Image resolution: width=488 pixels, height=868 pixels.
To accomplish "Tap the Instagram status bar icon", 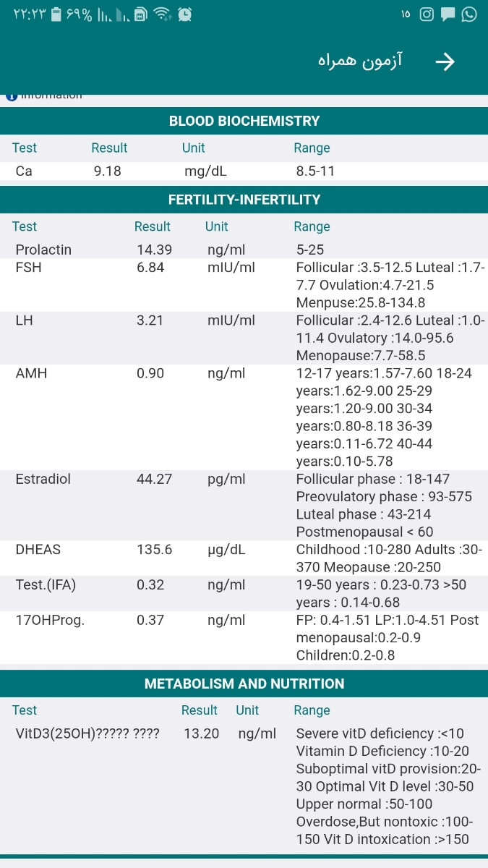I will pos(427,14).
